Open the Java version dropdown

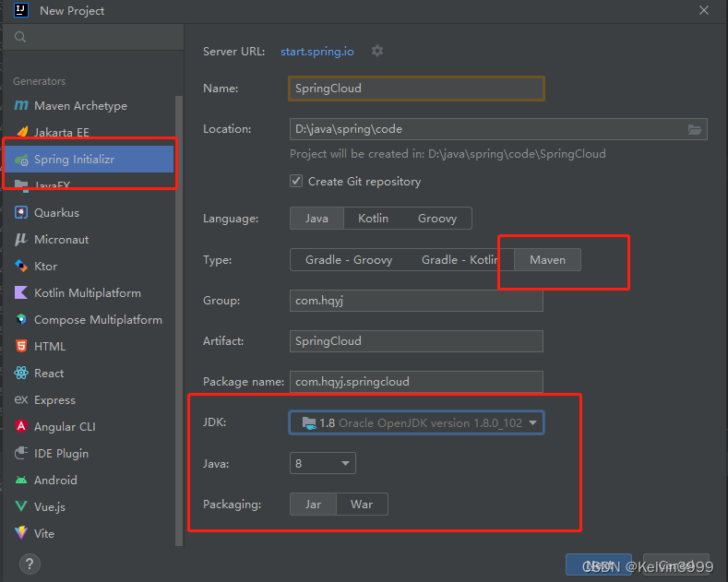(323, 463)
